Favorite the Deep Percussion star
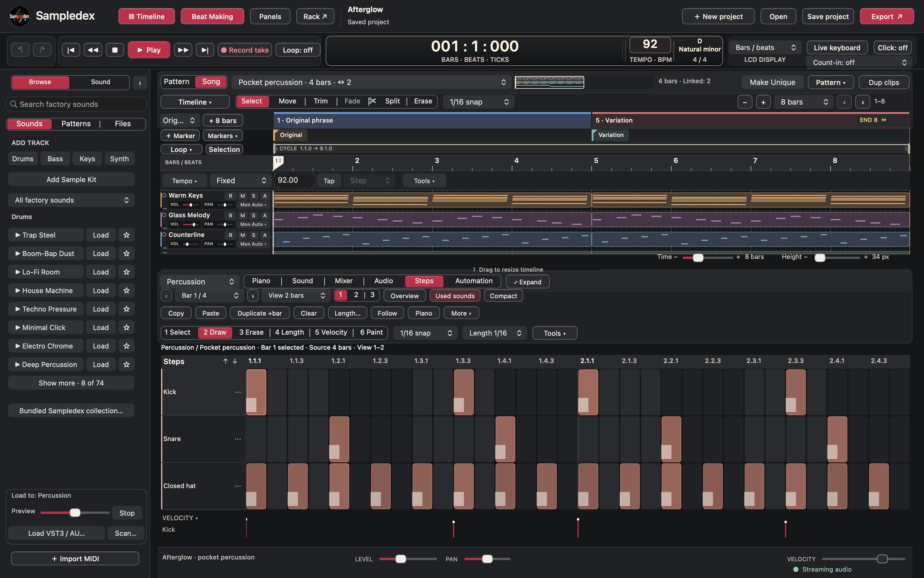The height and width of the screenshot is (578, 924). click(126, 364)
